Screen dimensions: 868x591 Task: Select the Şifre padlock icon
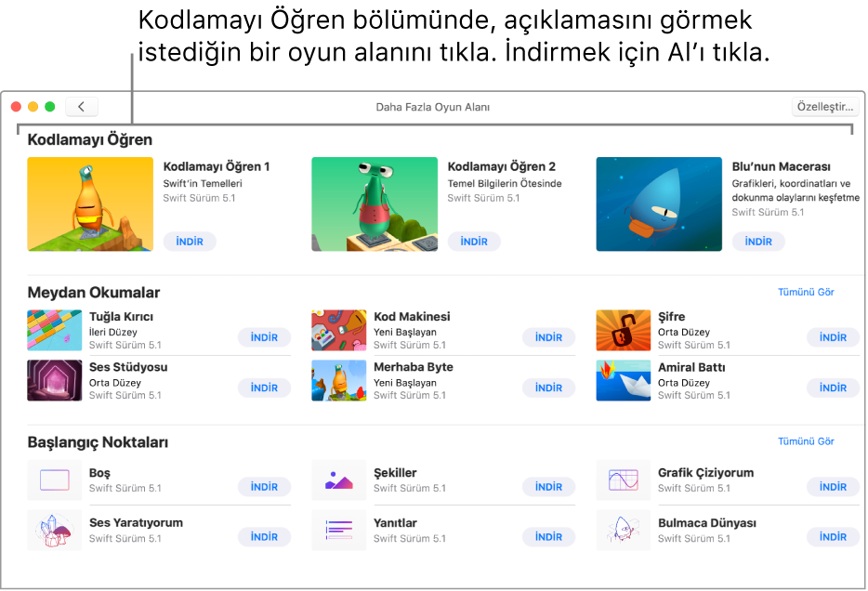[624, 330]
